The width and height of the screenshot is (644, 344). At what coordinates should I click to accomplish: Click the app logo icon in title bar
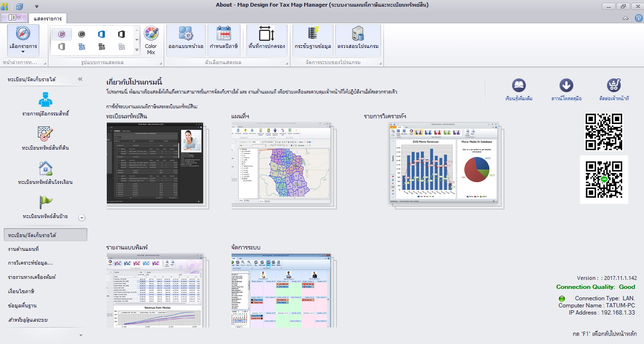(4, 6)
